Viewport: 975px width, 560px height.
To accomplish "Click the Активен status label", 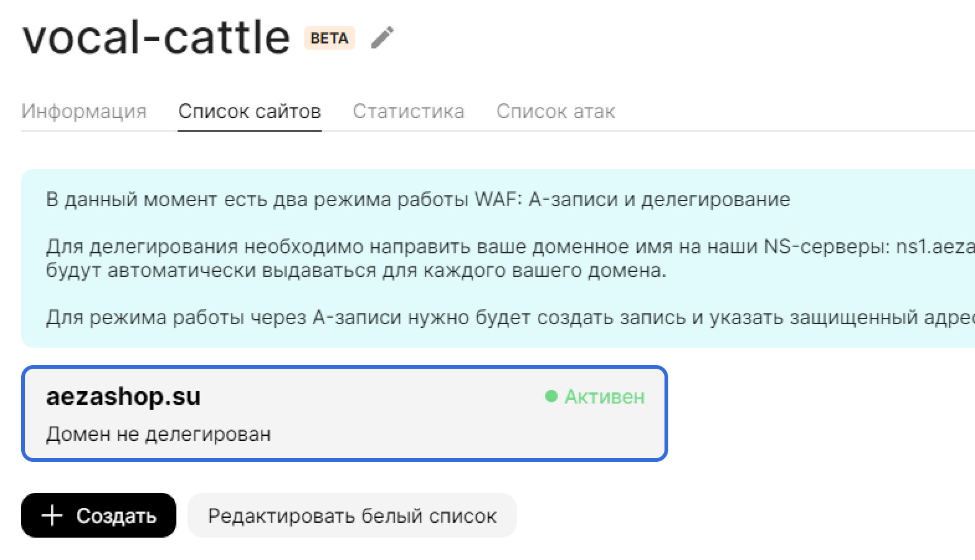I will pyautogui.click(x=604, y=396).
